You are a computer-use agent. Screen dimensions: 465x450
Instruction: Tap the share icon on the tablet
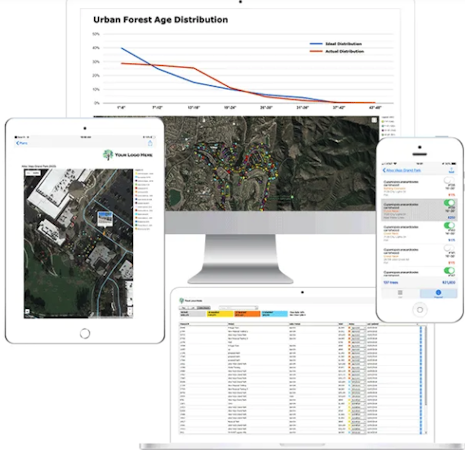pyautogui.click(x=150, y=143)
